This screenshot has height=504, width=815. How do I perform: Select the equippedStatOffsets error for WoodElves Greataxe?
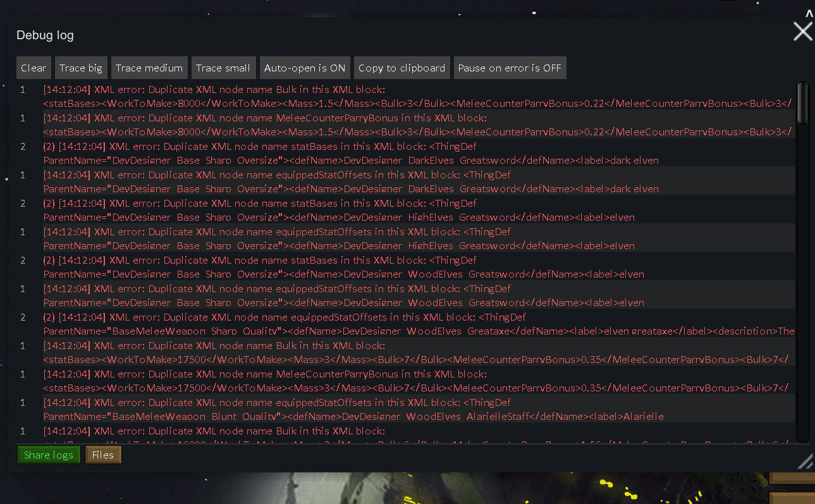(406, 324)
